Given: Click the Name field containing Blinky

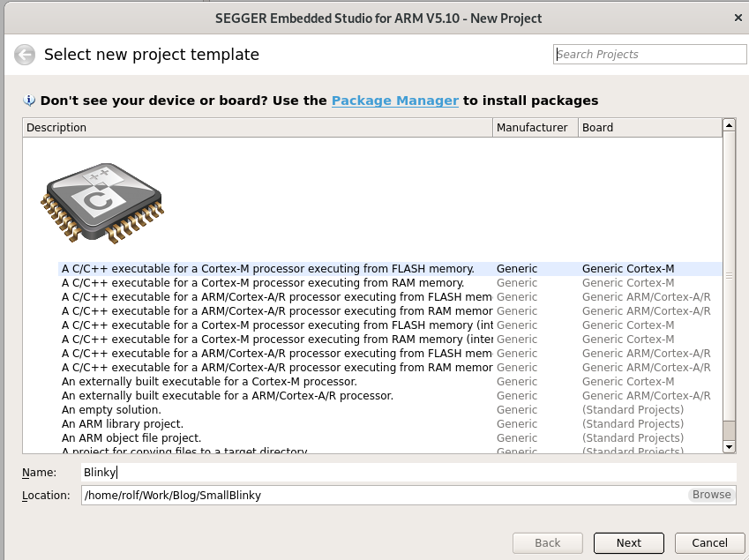Looking at the screenshot, I should click(x=408, y=472).
